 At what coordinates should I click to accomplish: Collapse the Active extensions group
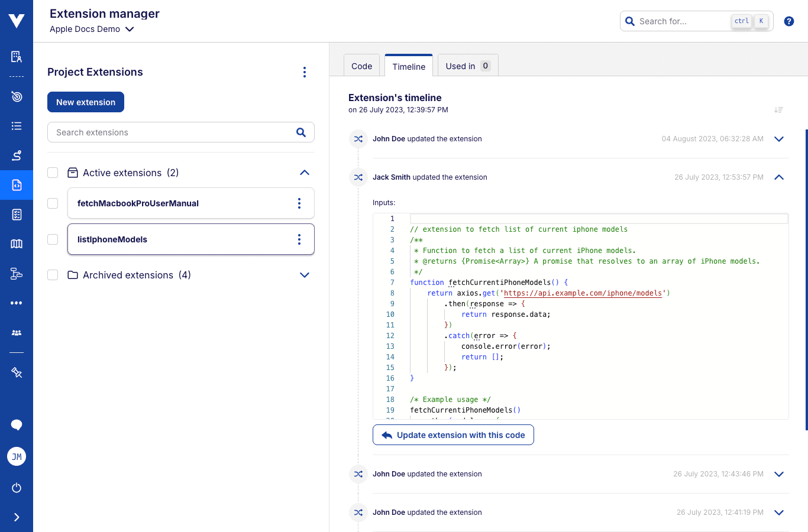click(305, 173)
